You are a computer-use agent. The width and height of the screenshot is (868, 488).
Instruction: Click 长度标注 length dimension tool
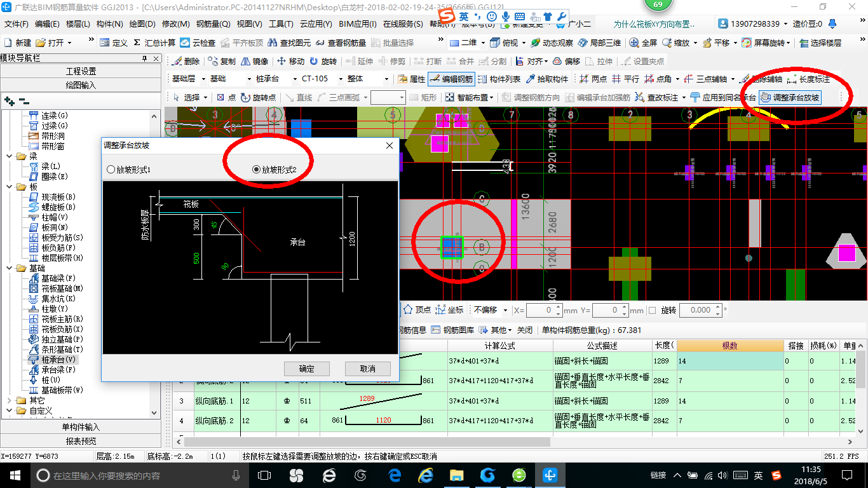(808, 79)
